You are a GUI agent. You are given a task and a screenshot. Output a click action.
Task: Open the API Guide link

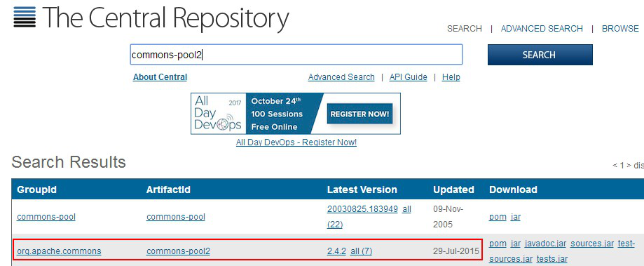tap(409, 77)
